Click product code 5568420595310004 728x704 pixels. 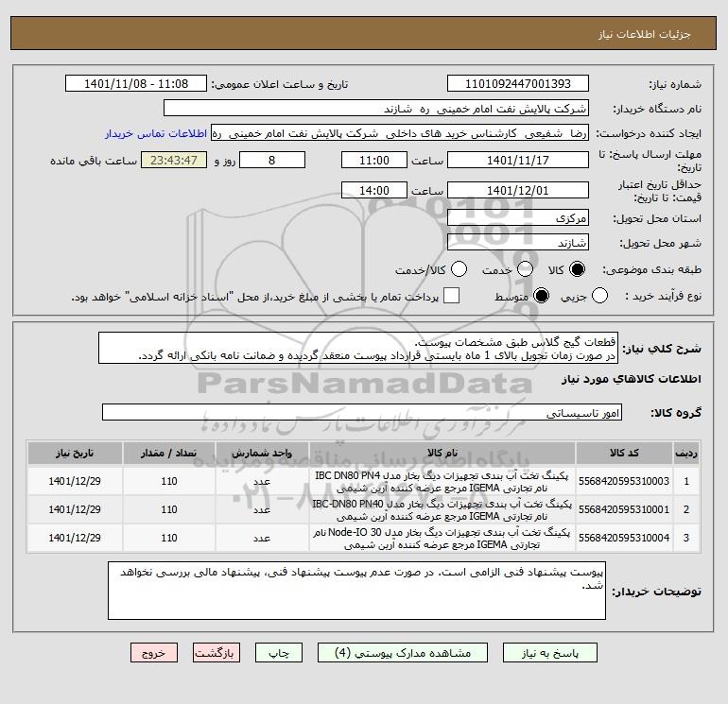(x=624, y=538)
